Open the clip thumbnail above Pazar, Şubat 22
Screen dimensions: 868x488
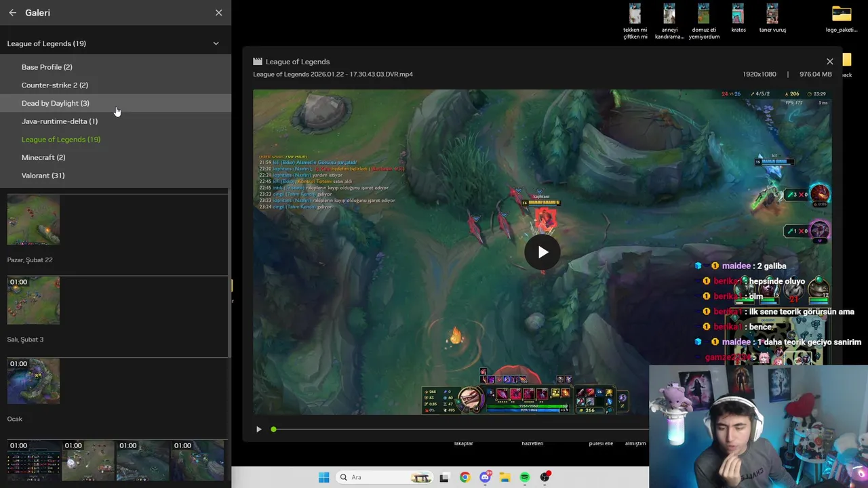click(33, 220)
